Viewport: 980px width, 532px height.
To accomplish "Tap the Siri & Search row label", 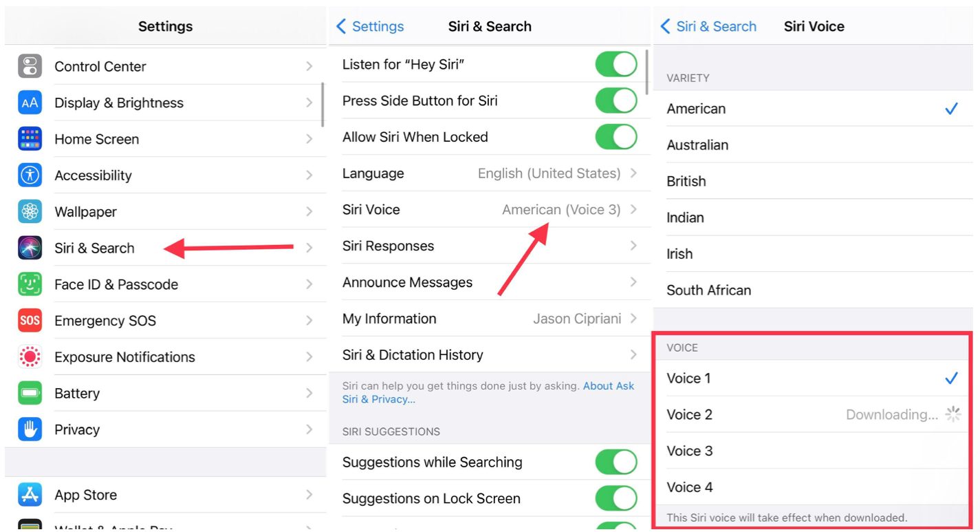I will point(94,248).
